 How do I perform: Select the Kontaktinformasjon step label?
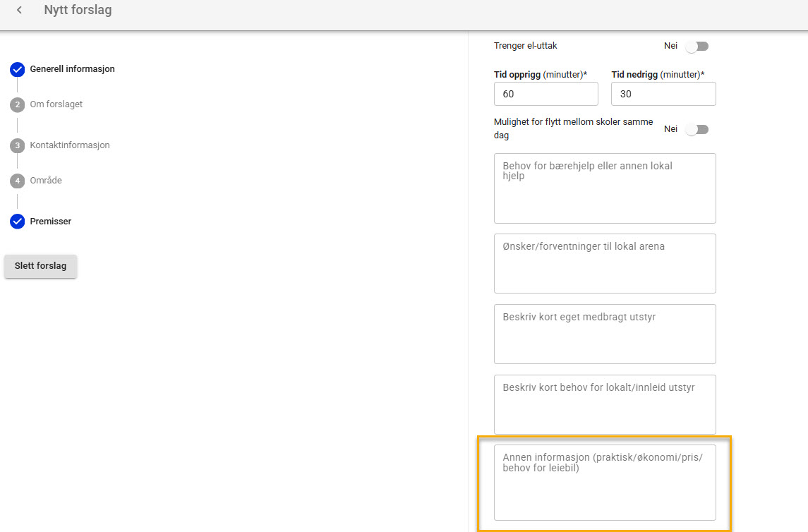[x=70, y=145]
